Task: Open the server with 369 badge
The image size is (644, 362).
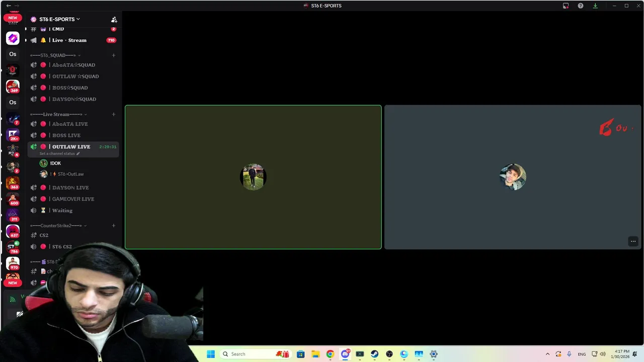Action: click(13, 86)
